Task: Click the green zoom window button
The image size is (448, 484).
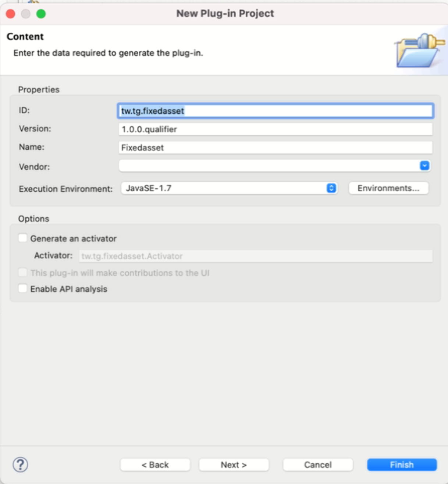Action: 41,14
